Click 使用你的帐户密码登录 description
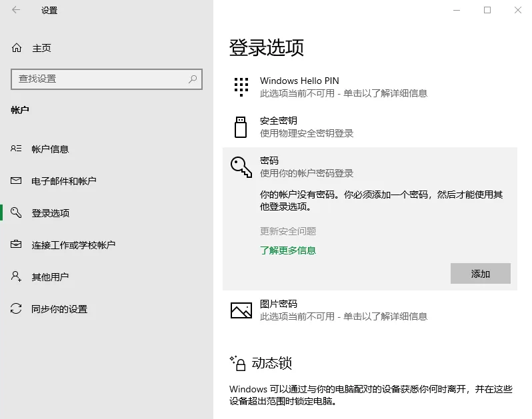The height and width of the screenshot is (419, 532). [x=307, y=173]
